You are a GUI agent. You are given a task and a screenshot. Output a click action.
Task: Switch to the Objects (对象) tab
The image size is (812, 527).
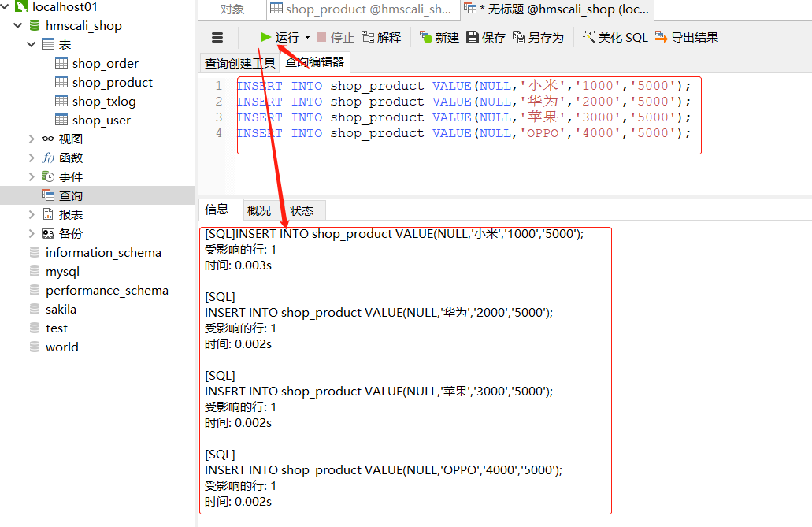tap(232, 9)
